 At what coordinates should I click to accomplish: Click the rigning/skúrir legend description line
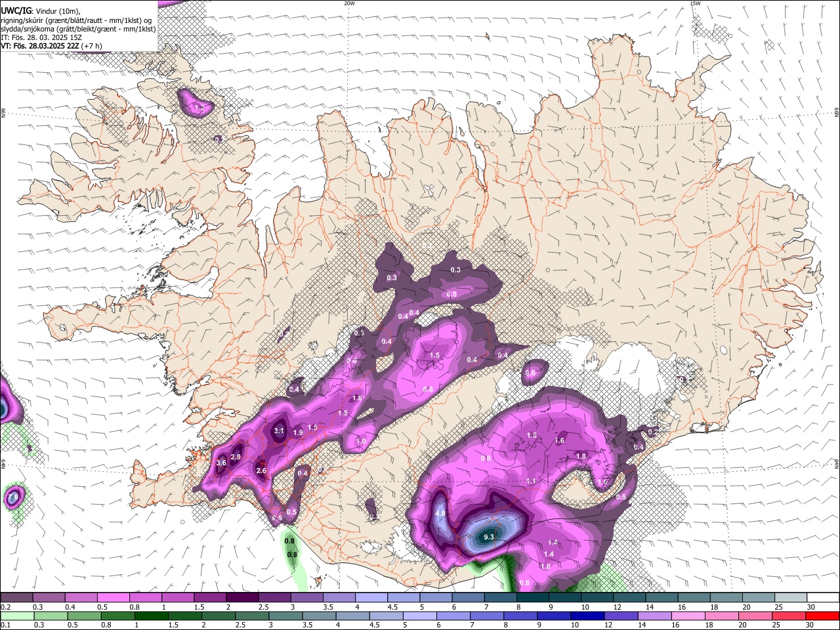click(x=77, y=20)
